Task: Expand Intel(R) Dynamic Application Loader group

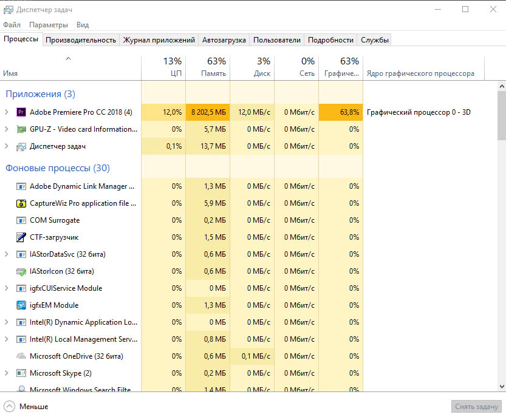Action: click(7, 322)
